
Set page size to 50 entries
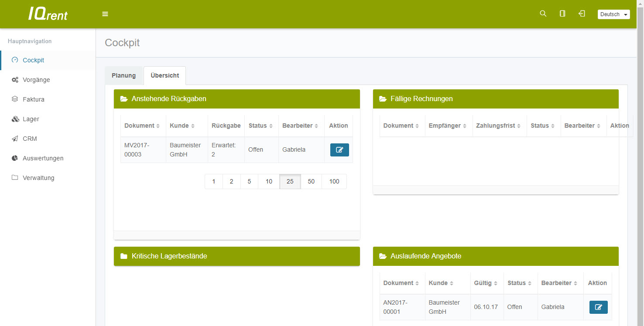(311, 182)
